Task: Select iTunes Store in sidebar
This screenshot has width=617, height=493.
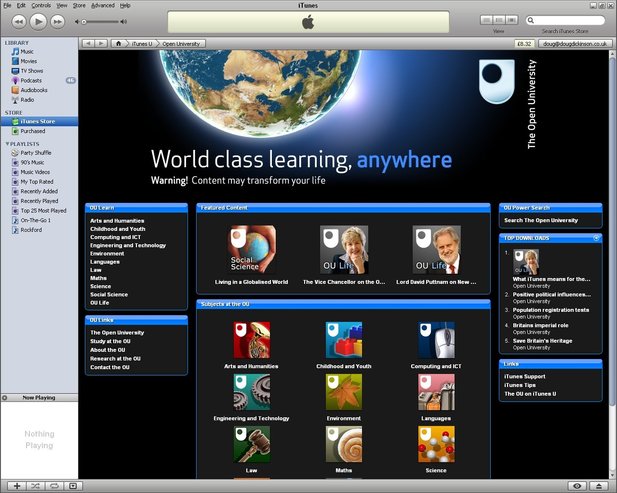Action: [39, 121]
